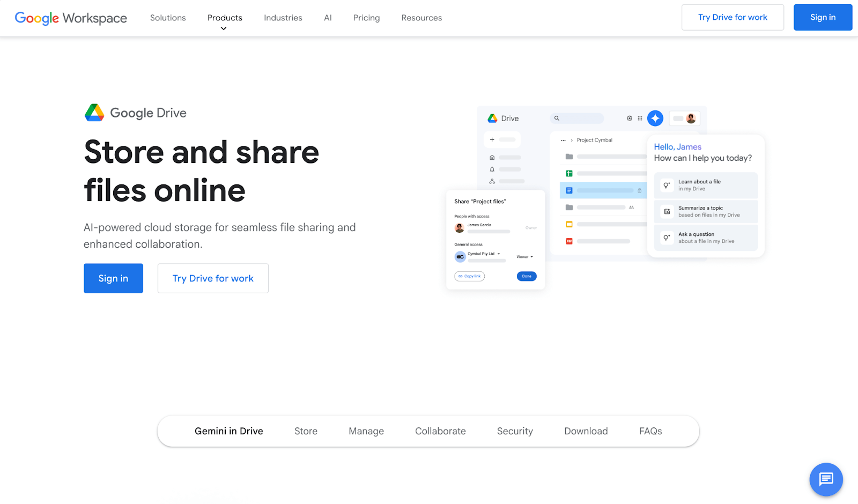Viewport: 858px width, 504px height.
Task: Click the notification bell in Drive sidebar
Action: [x=492, y=169]
